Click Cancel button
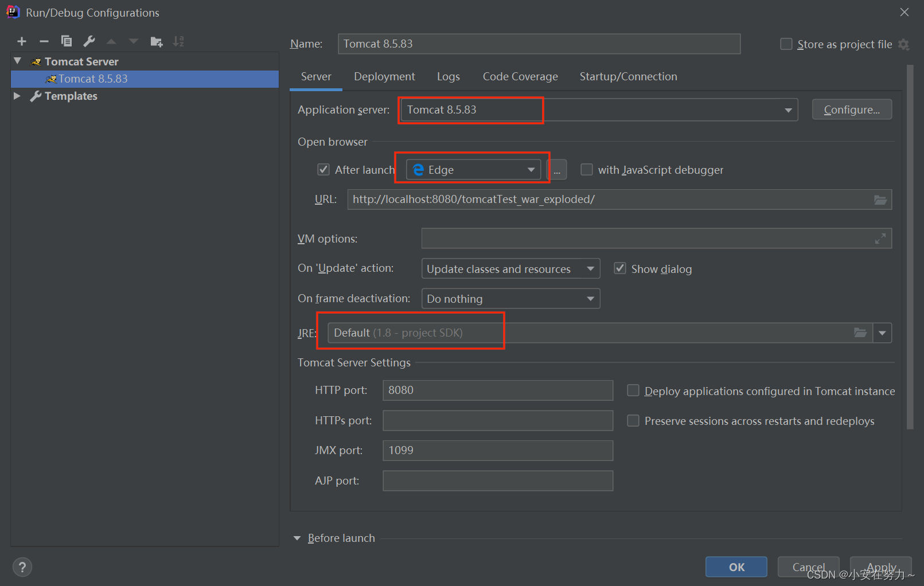The height and width of the screenshot is (586, 924). [x=808, y=567]
